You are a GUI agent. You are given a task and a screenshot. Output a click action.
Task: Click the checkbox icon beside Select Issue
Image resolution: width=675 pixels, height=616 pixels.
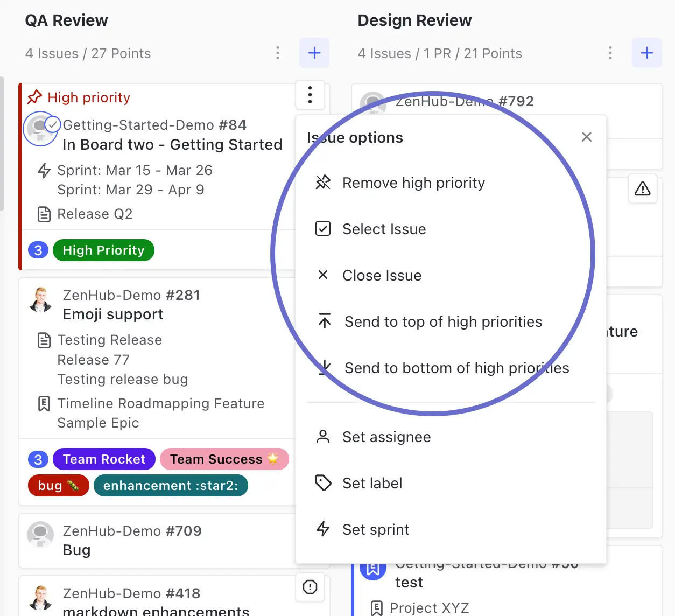323,229
